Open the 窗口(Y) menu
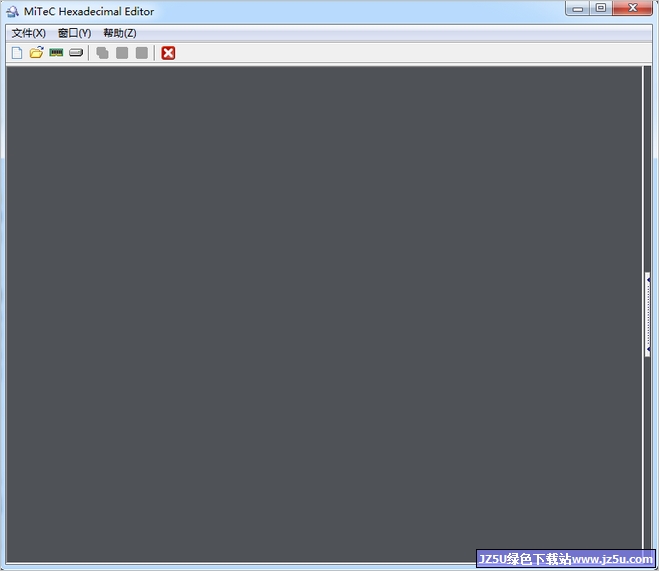The width and height of the screenshot is (659, 571). (x=74, y=33)
